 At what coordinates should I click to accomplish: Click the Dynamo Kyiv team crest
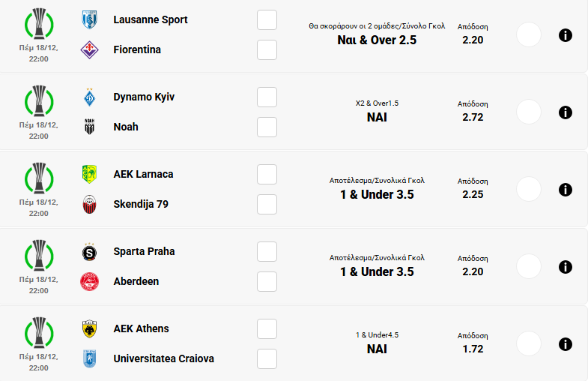click(x=90, y=97)
